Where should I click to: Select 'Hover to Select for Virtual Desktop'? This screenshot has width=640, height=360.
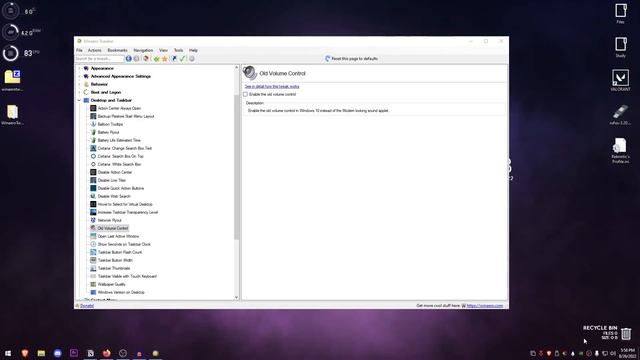click(x=125, y=204)
